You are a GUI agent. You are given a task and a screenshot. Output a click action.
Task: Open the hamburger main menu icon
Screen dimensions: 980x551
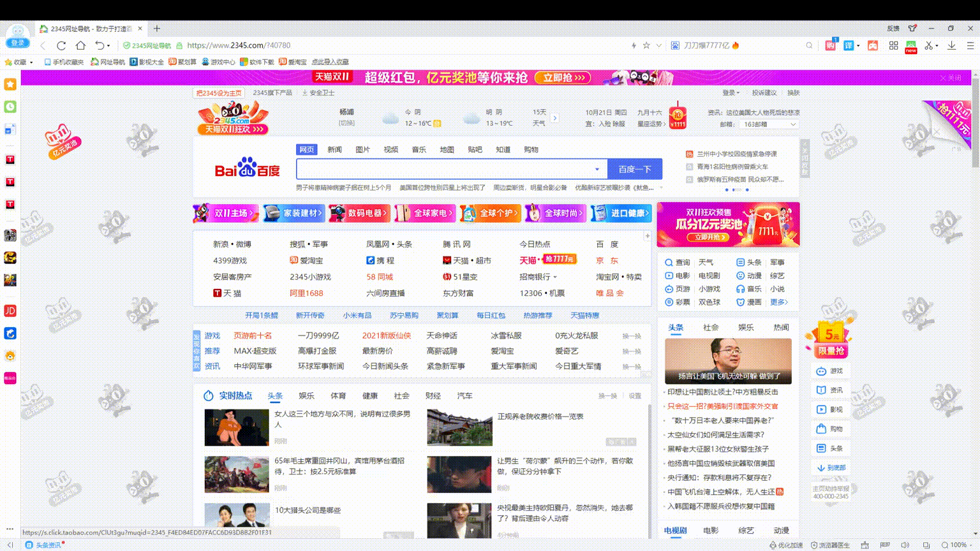click(x=970, y=45)
